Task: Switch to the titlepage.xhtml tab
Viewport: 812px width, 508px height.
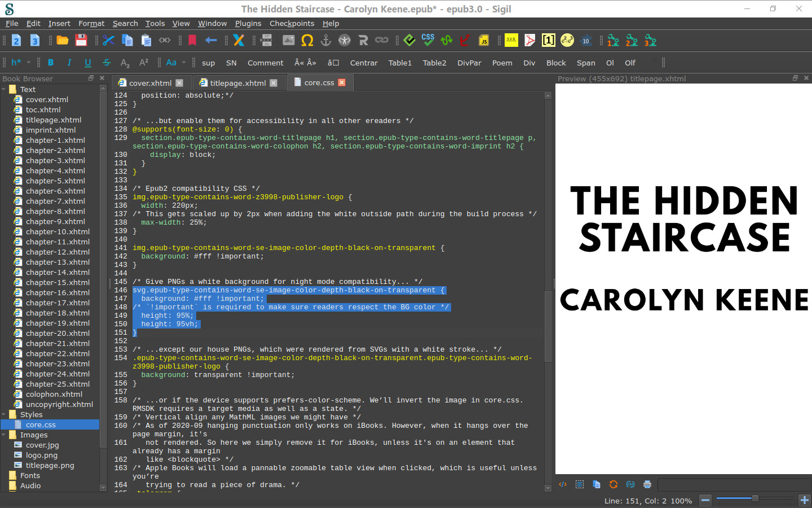Action: (x=238, y=83)
